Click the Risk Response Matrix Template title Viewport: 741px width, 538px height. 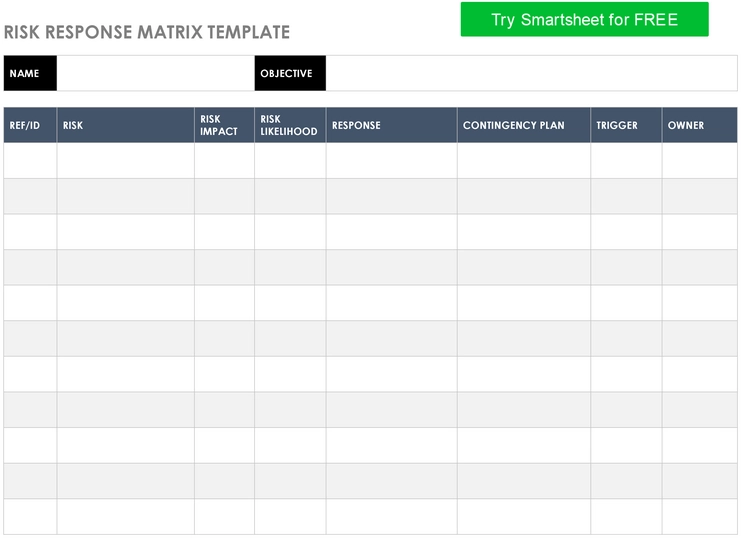pos(147,32)
